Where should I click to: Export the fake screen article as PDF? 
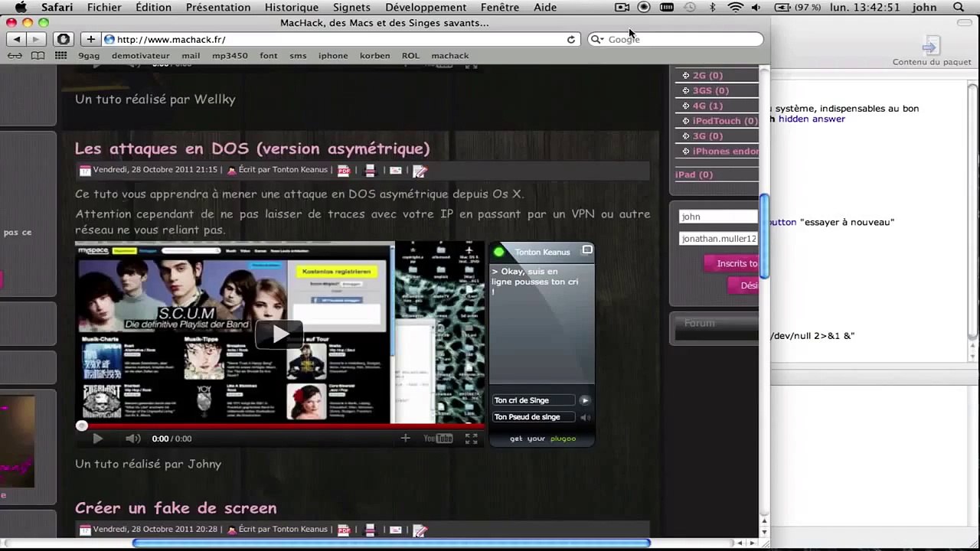344,530
